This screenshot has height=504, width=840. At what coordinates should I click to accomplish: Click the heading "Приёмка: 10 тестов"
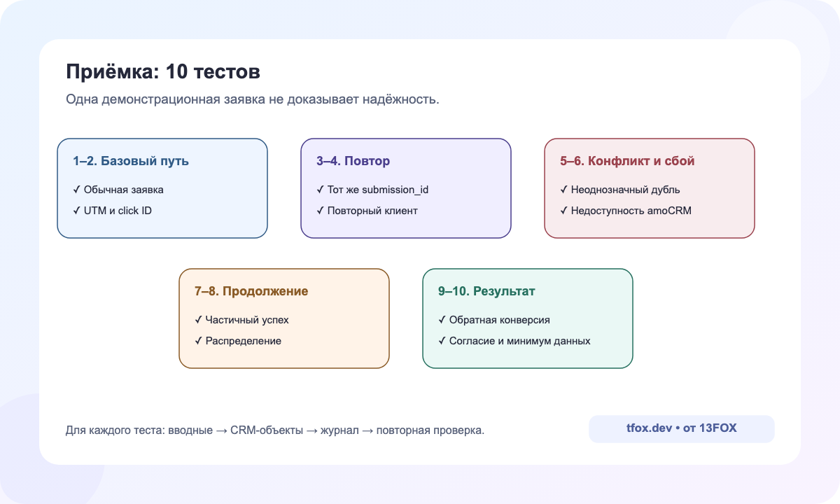163,72
